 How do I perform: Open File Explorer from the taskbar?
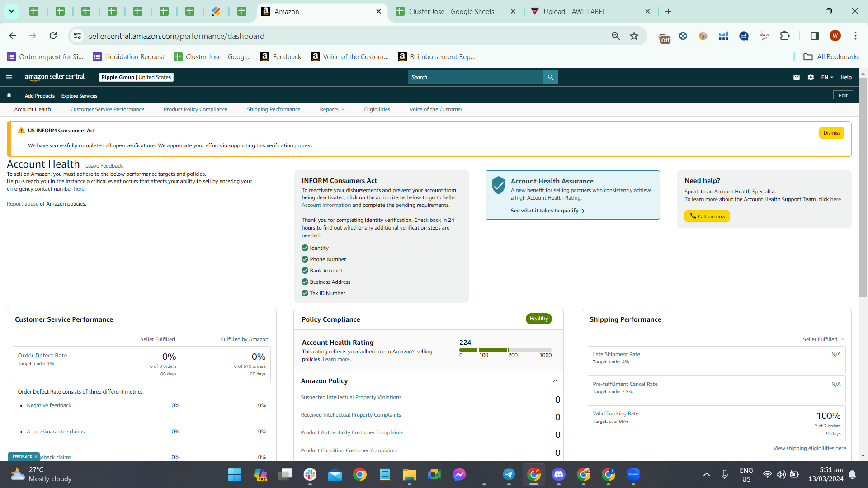pos(410,474)
